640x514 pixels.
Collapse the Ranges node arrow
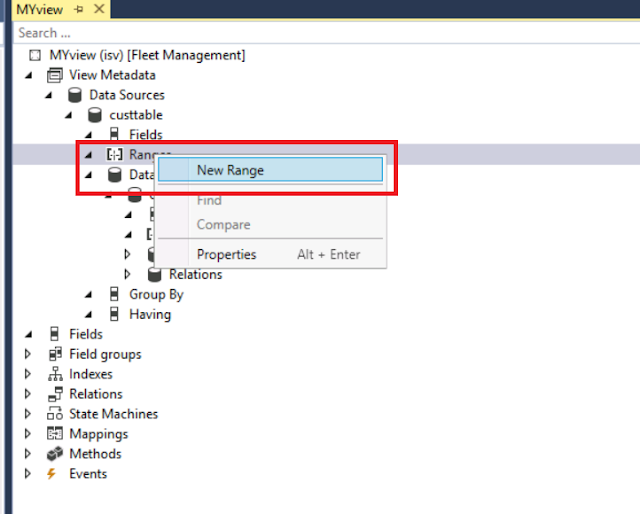pyautogui.click(x=89, y=155)
